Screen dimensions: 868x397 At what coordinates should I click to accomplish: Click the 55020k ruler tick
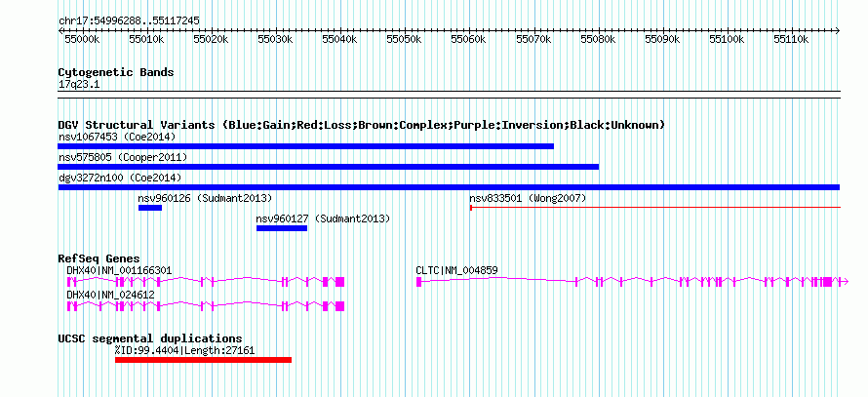pyautogui.click(x=211, y=39)
